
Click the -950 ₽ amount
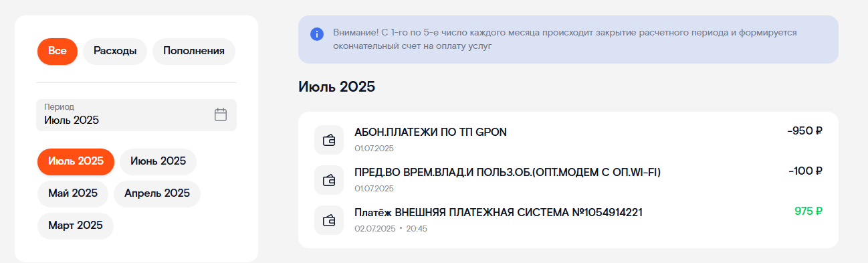tap(805, 131)
